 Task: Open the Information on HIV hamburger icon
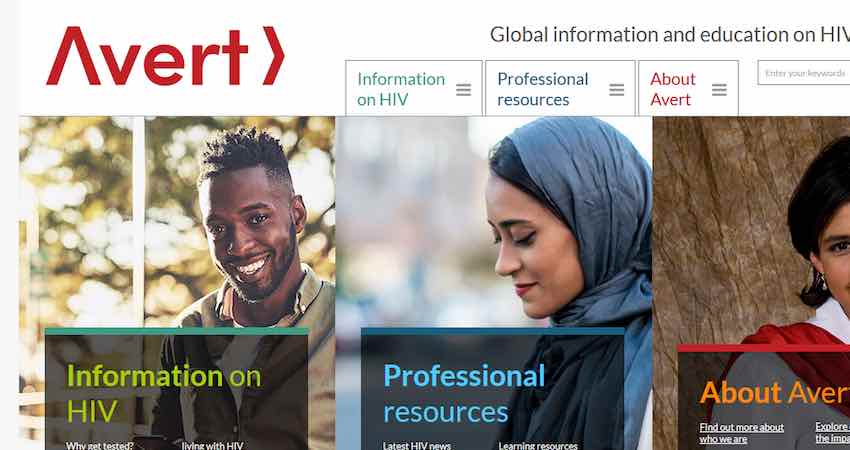[x=463, y=89]
